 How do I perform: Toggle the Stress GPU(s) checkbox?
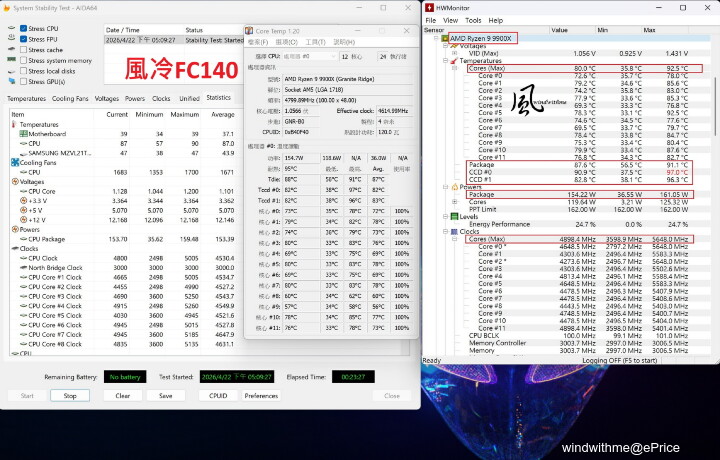[x=23, y=81]
